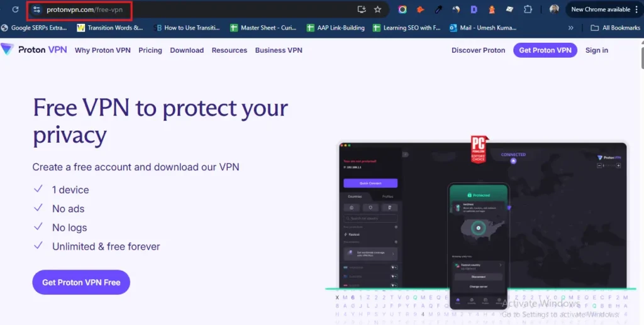The height and width of the screenshot is (325, 644).
Task: Click the 'No ads' feature text
Action: [68, 209]
